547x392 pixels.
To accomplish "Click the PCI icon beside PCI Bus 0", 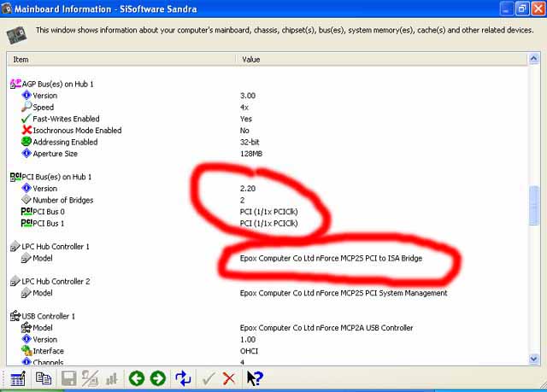I will (26, 211).
